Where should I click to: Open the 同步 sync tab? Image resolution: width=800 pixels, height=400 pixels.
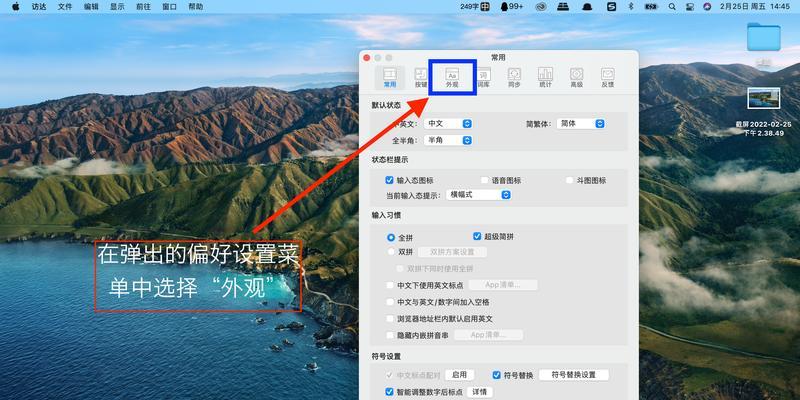tap(514, 78)
